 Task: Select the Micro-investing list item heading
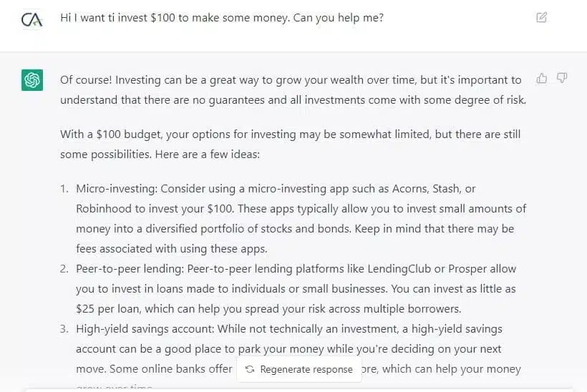pyautogui.click(x=117, y=189)
